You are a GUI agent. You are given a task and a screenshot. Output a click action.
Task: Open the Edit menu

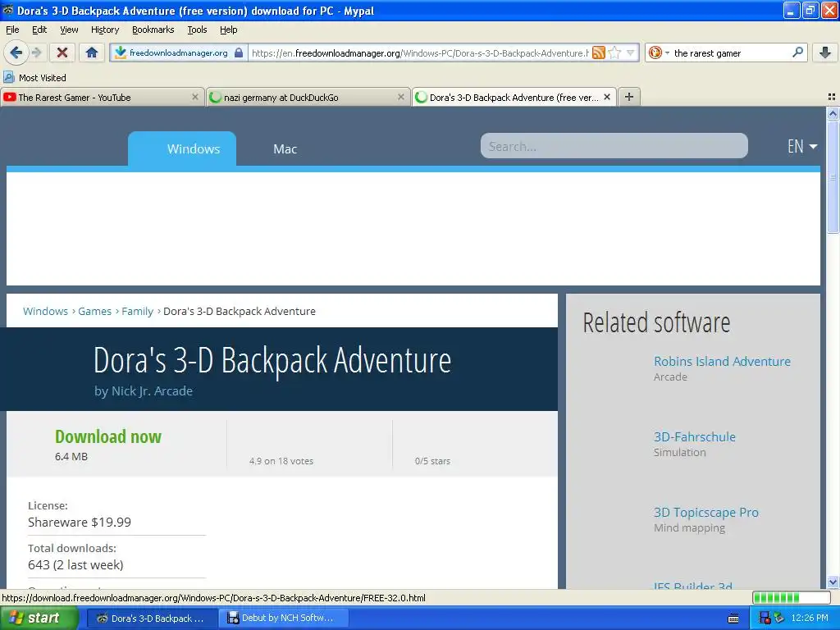pyautogui.click(x=39, y=30)
